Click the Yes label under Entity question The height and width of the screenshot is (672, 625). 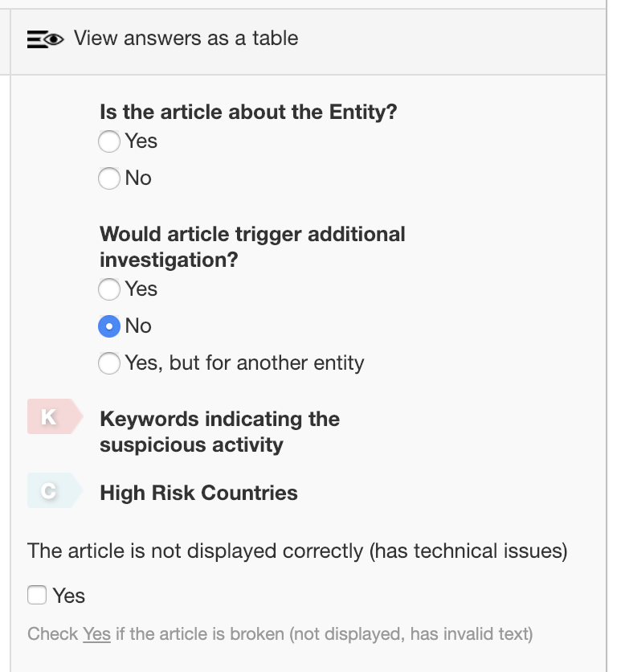tap(141, 141)
